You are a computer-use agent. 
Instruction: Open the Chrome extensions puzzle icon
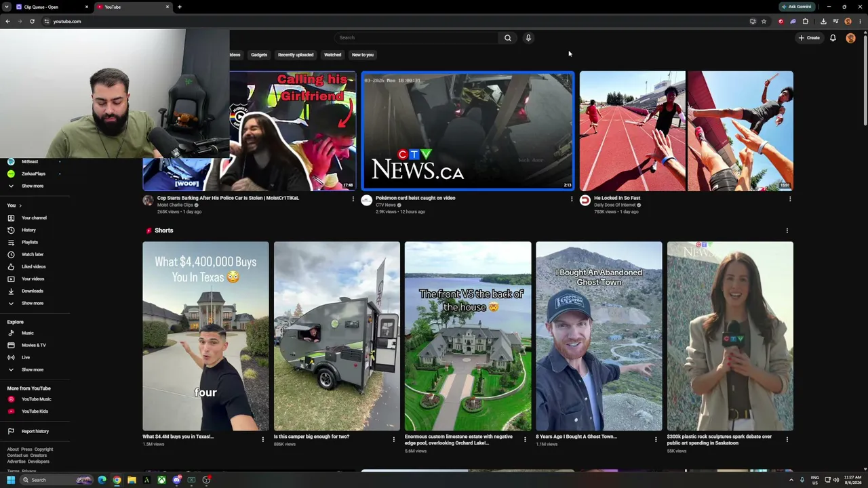[806, 21]
